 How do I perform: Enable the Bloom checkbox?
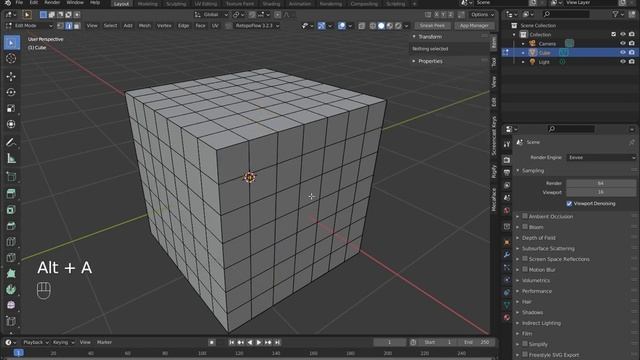(x=525, y=227)
